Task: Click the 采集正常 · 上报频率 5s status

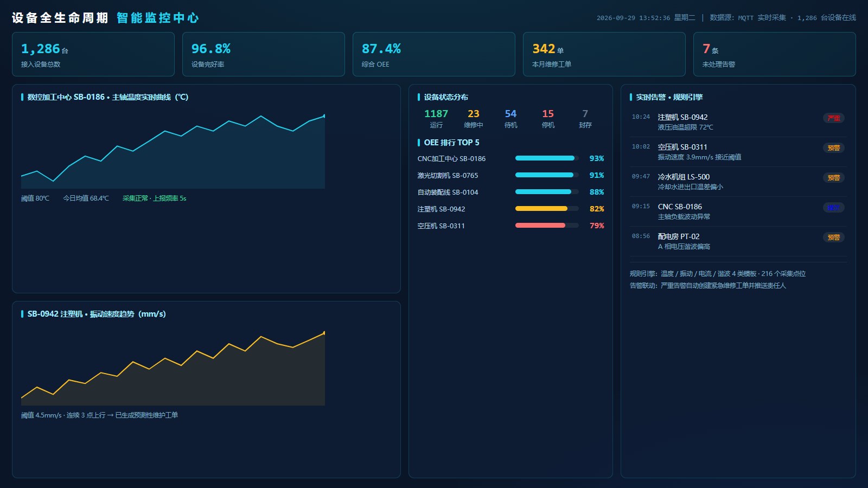Action: click(x=154, y=198)
